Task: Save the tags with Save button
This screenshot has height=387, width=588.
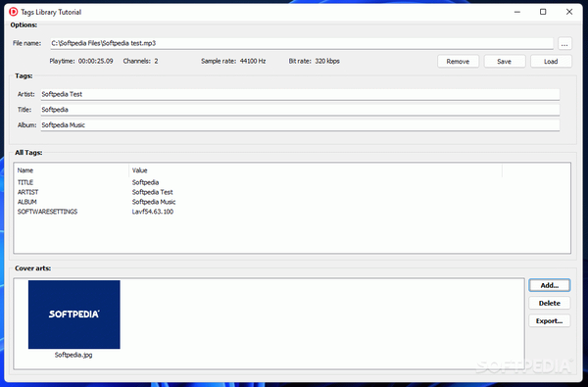Action: (x=505, y=62)
